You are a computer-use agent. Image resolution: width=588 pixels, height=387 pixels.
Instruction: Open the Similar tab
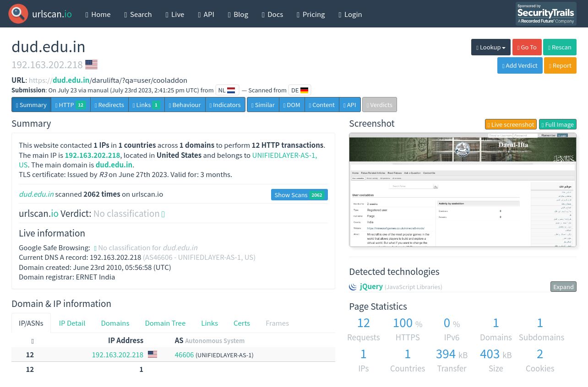[x=263, y=105]
